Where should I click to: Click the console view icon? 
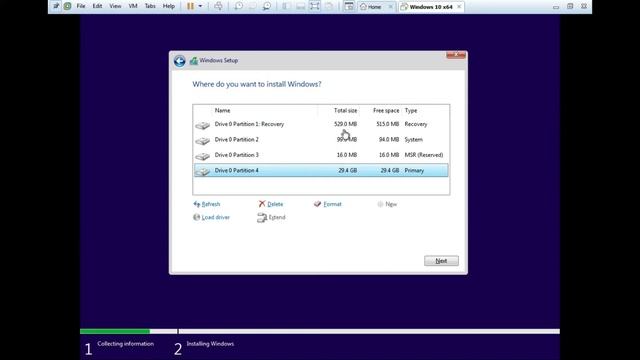(x=349, y=6)
